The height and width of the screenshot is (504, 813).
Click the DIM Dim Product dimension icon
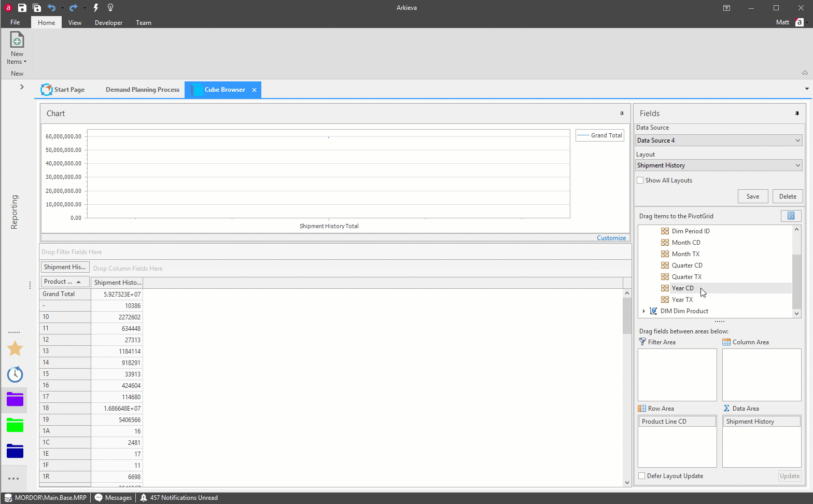tap(653, 311)
